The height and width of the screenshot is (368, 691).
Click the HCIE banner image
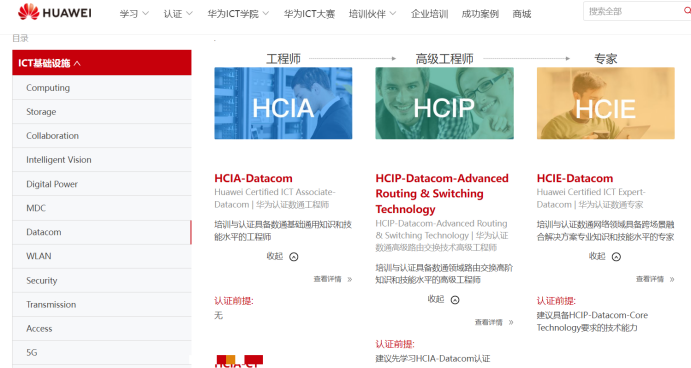point(606,103)
